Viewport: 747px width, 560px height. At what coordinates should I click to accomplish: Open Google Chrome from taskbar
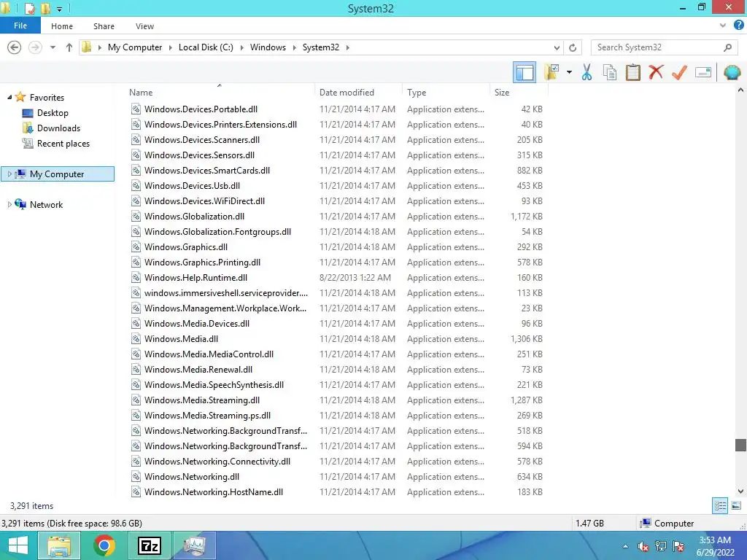(x=104, y=545)
